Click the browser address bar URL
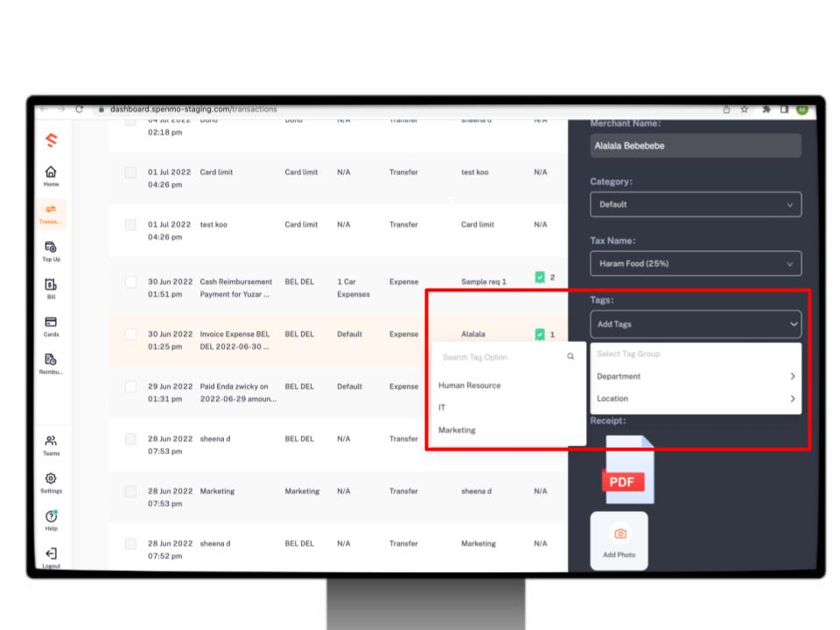The image size is (840, 630). 193,108
